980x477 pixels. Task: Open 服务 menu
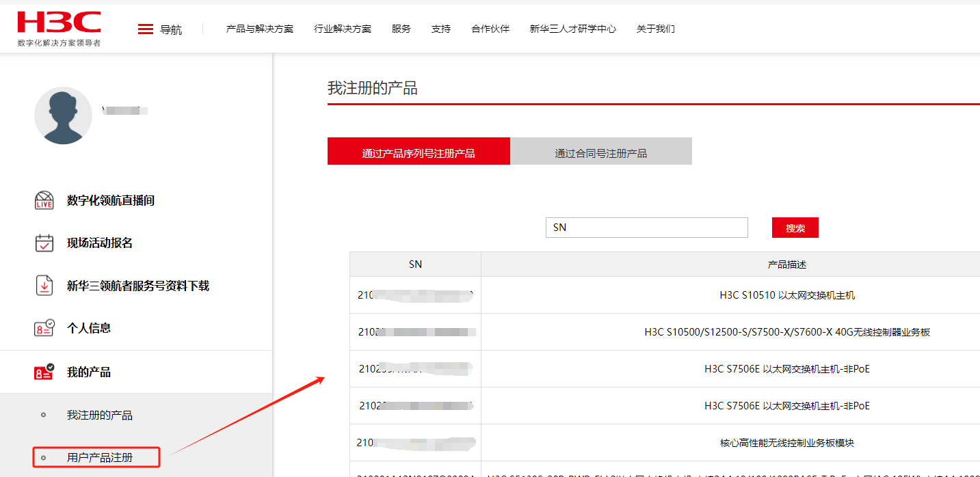coord(401,29)
